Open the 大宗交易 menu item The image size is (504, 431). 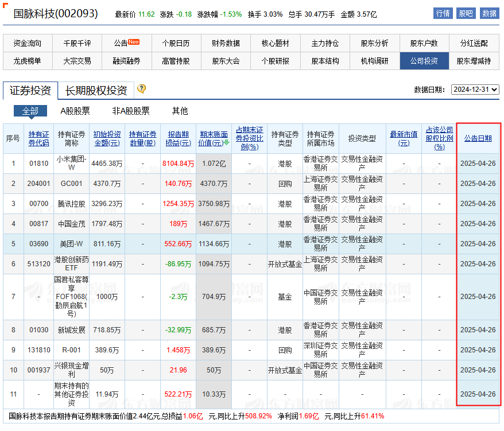tap(77, 61)
